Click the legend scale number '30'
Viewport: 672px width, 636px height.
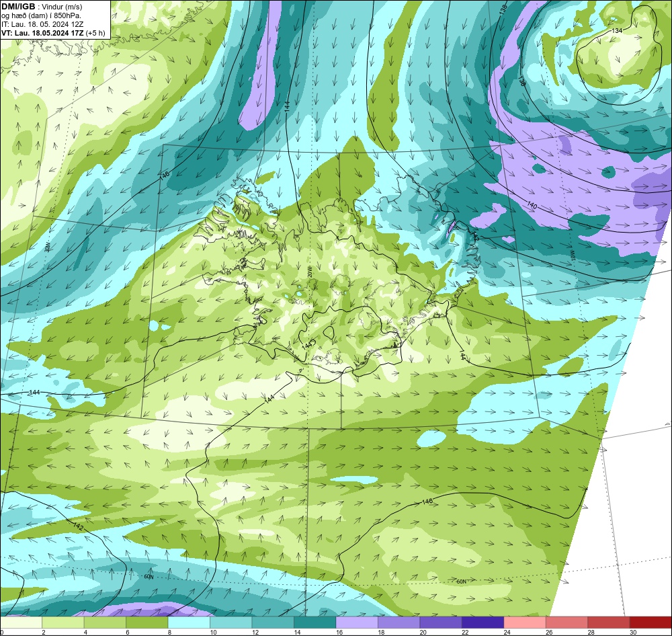click(633, 632)
